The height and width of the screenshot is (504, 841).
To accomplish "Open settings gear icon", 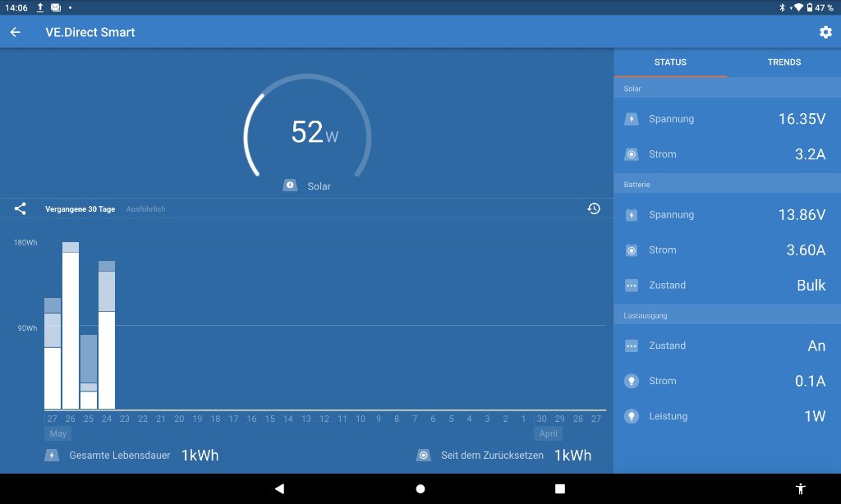I will pyautogui.click(x=825, y=32).
